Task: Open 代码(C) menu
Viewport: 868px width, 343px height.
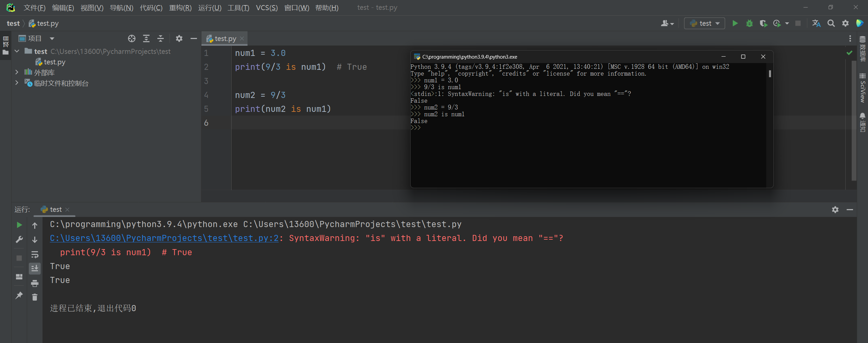Action: pos(151,7)
